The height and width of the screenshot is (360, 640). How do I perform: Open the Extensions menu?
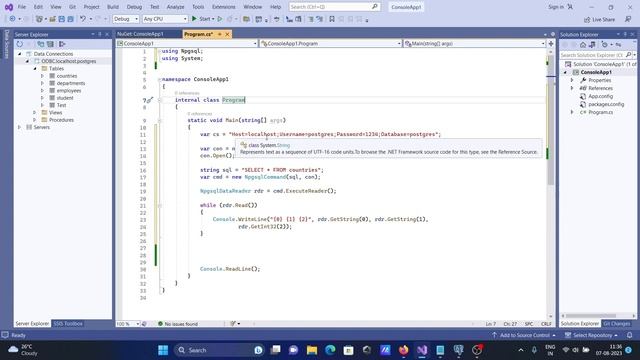(x=224, y=7)
